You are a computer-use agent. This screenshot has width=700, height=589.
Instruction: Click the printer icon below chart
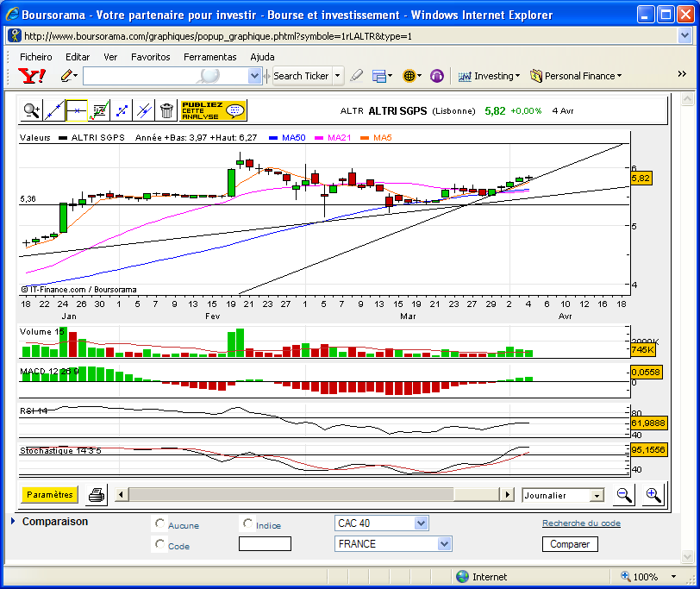(x=96, y=495)
